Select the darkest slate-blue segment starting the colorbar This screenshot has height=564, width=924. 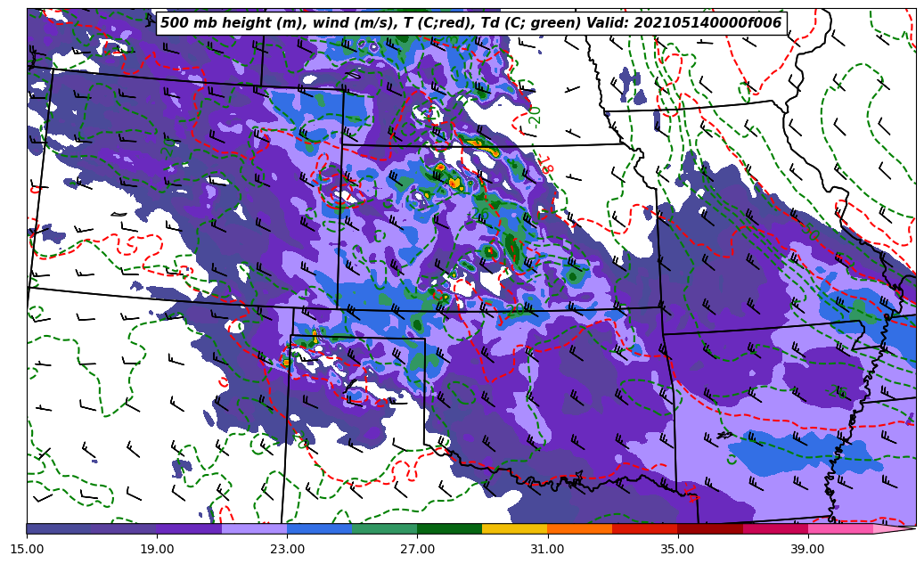coord(59,529)
